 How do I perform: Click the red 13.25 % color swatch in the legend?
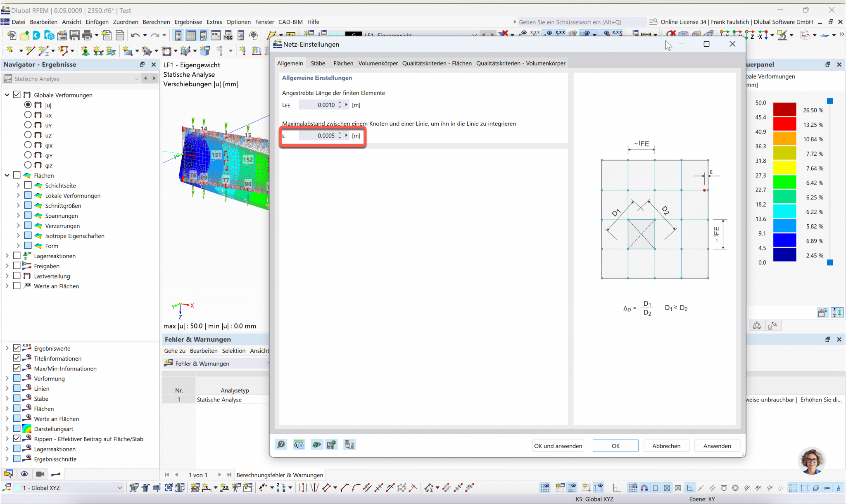click(784, 124)
